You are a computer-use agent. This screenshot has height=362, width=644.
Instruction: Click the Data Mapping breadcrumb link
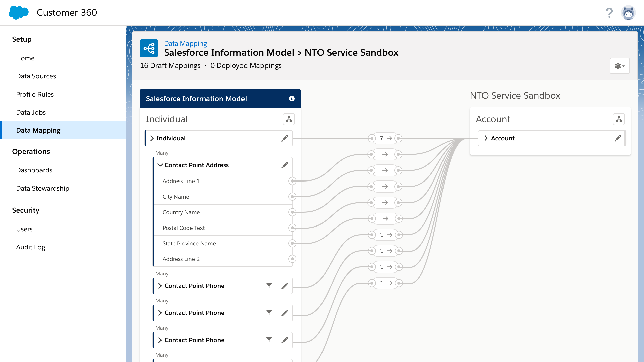185,43
